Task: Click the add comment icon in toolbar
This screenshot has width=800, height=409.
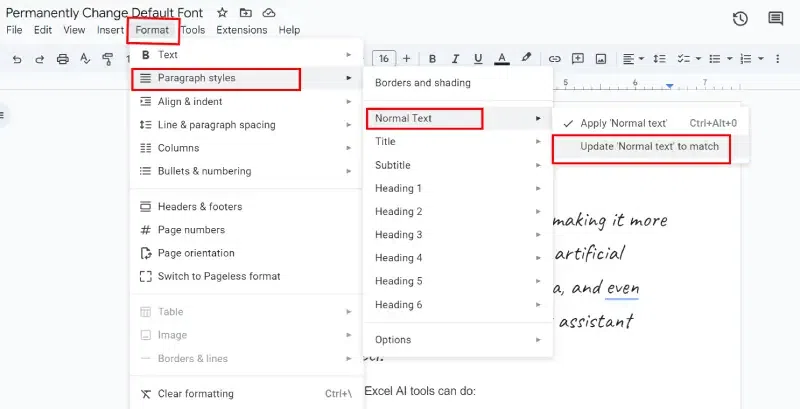Action: [578, 59]
